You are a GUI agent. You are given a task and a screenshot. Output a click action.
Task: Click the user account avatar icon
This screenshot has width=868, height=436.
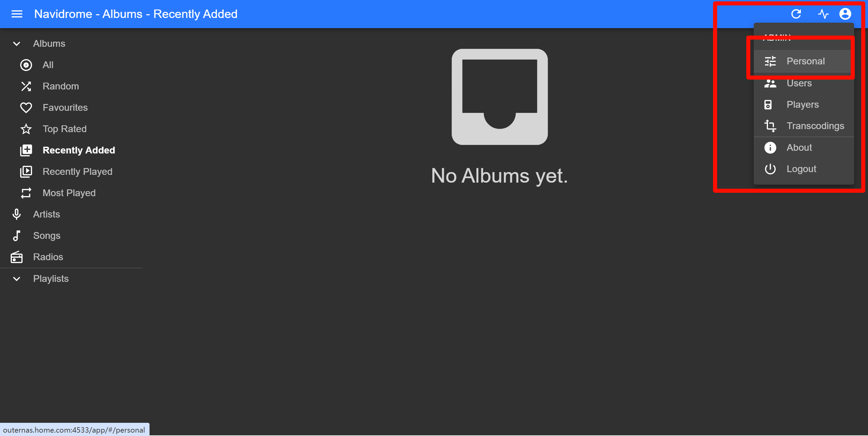(845, 14)
